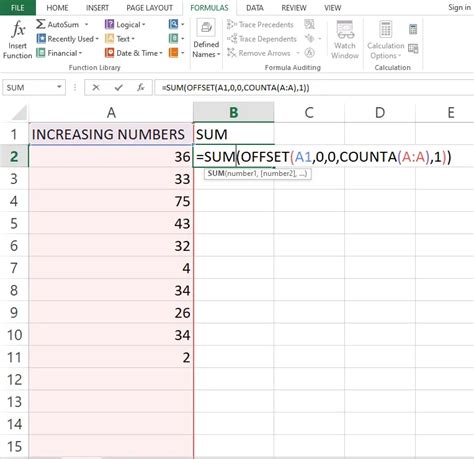Confirm the formula with the checkmark

(x=118, y=88)
